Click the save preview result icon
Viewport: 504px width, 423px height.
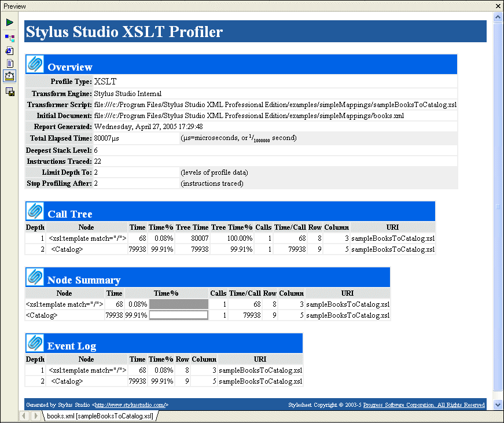tap(10, 91)
